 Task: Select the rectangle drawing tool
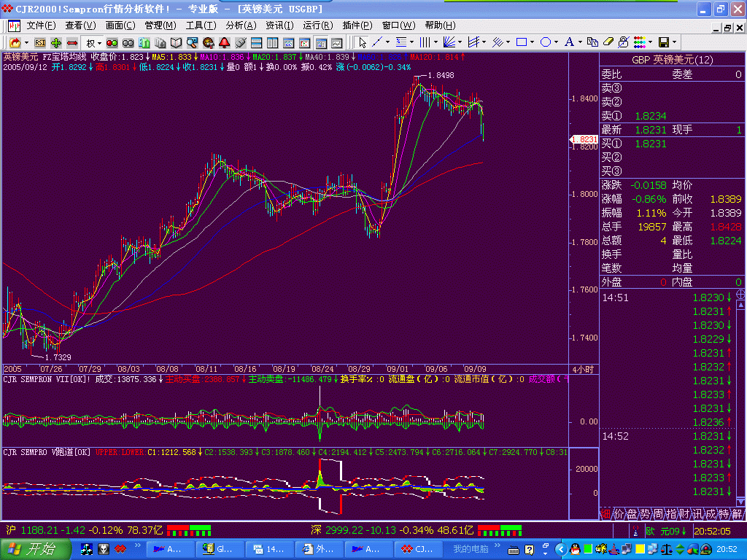(522, 42)
